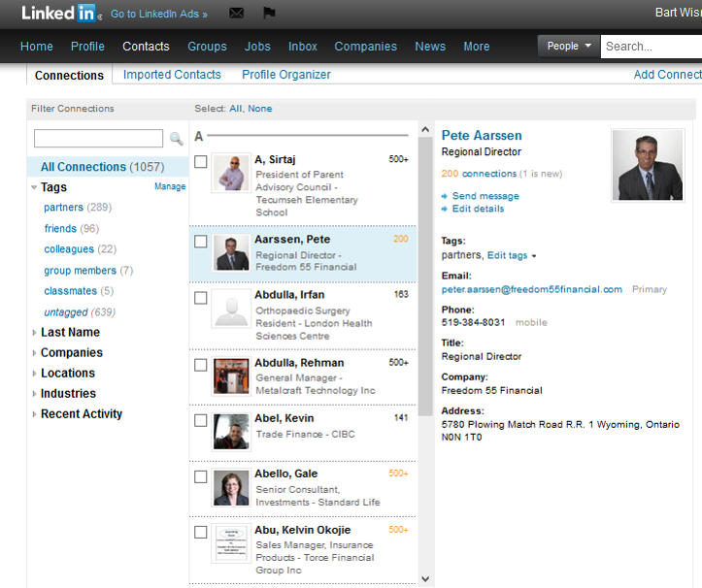Click the Edit details arrow icon
The width and height of the screenshot is (702, 588).
click(444, 209)
